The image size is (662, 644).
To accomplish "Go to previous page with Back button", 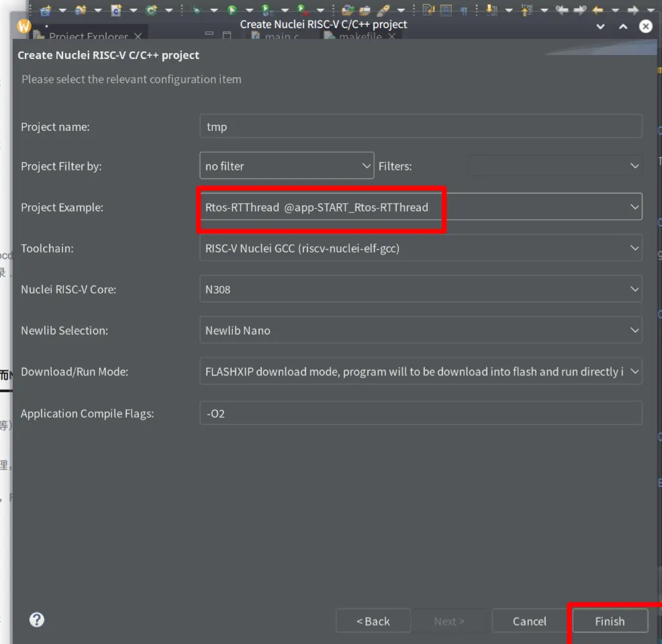I will pos(373,621).
